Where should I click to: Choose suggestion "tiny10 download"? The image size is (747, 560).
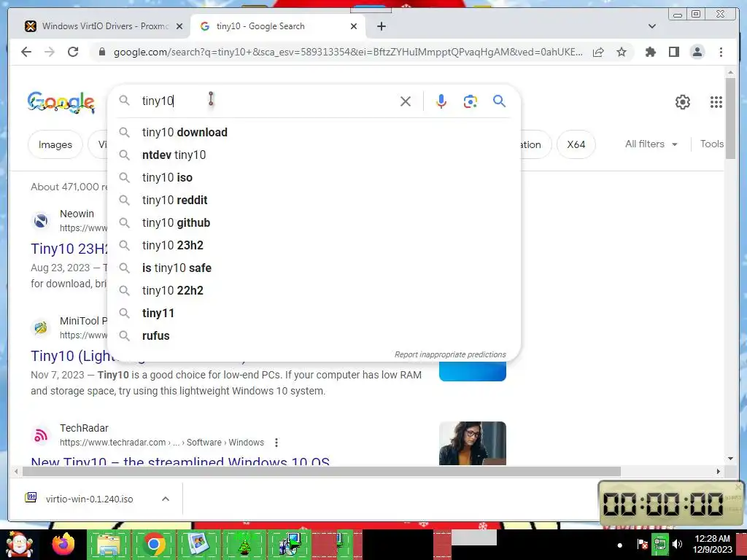point(314,133)
